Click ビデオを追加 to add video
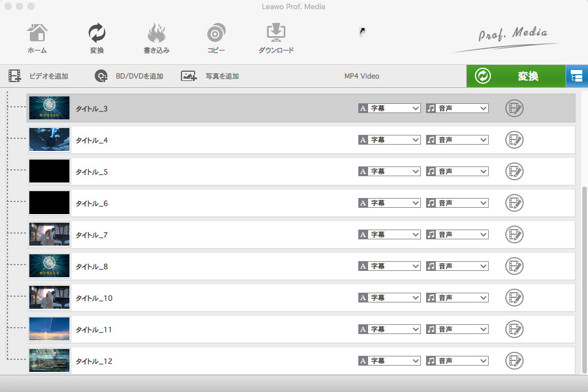 (x=38, y=76)
